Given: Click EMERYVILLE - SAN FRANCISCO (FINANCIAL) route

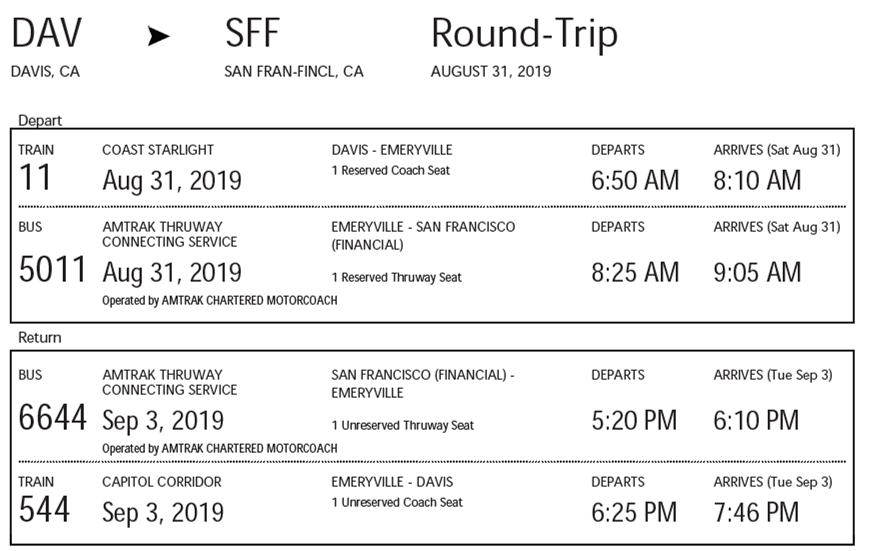Looking at the screenshot, I should tap(423, 236).
